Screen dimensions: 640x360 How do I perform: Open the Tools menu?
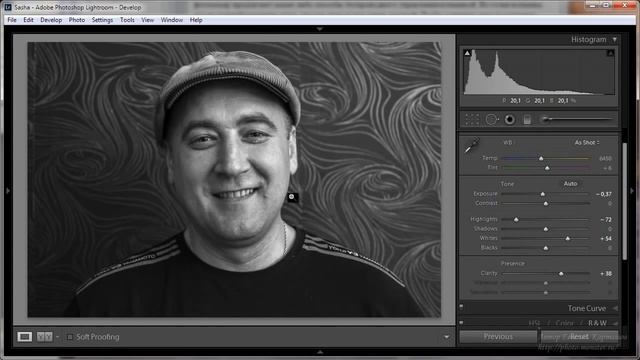tap(127, 20)
